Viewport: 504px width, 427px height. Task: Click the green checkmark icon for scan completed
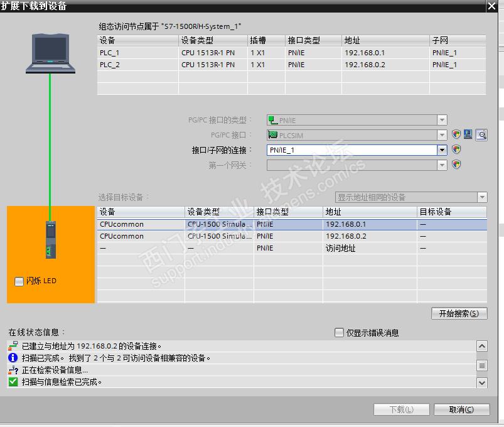point(13,382)
